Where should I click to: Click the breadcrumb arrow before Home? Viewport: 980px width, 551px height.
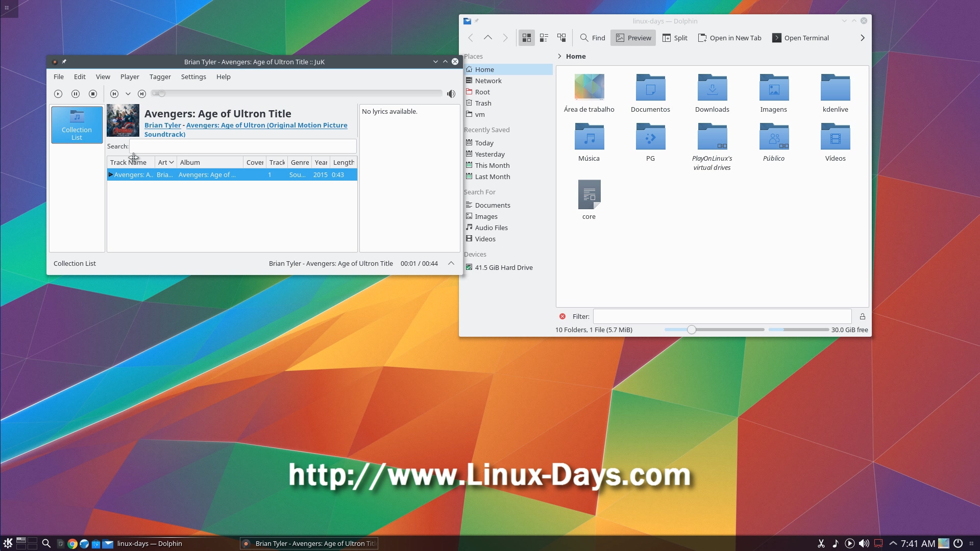point(560,57)
